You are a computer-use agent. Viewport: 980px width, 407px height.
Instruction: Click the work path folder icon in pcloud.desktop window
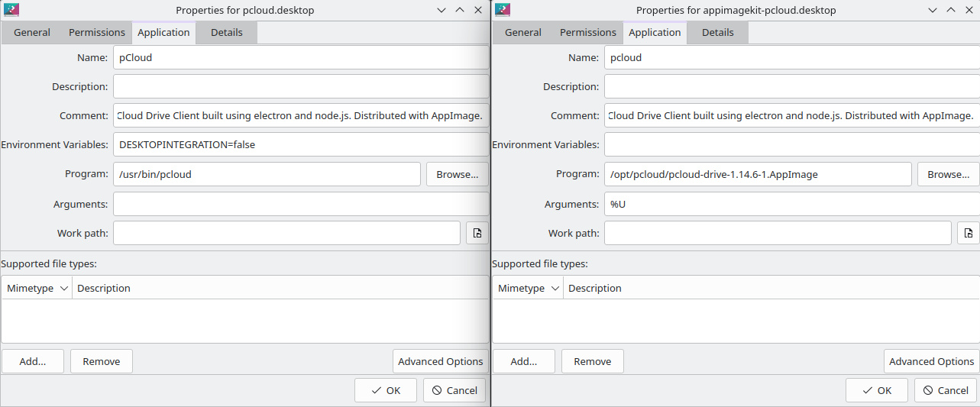click(x=477, y=233)
